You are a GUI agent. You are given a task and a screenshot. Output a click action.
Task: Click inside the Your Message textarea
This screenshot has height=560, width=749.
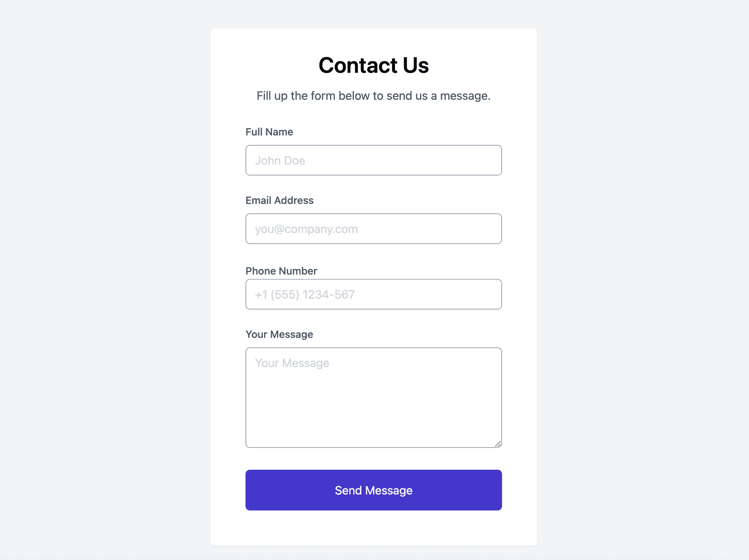coord(373,397)
